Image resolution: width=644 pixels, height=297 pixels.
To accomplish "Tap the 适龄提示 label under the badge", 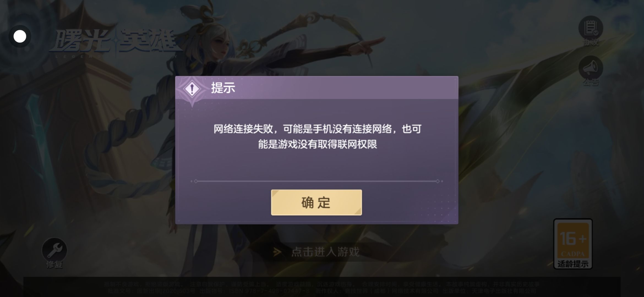I will 573,264.
